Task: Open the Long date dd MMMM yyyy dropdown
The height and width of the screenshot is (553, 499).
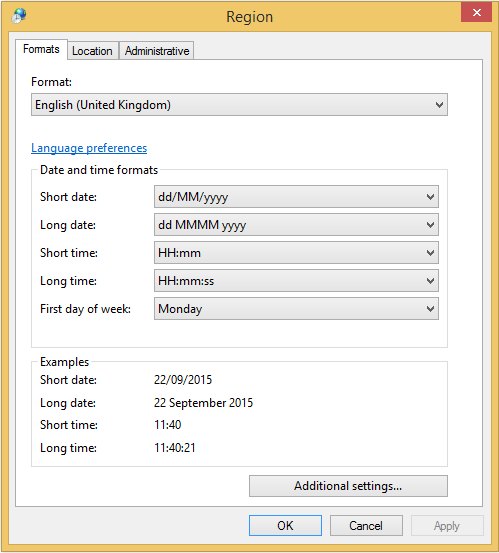Action: (x=296, y=225)
